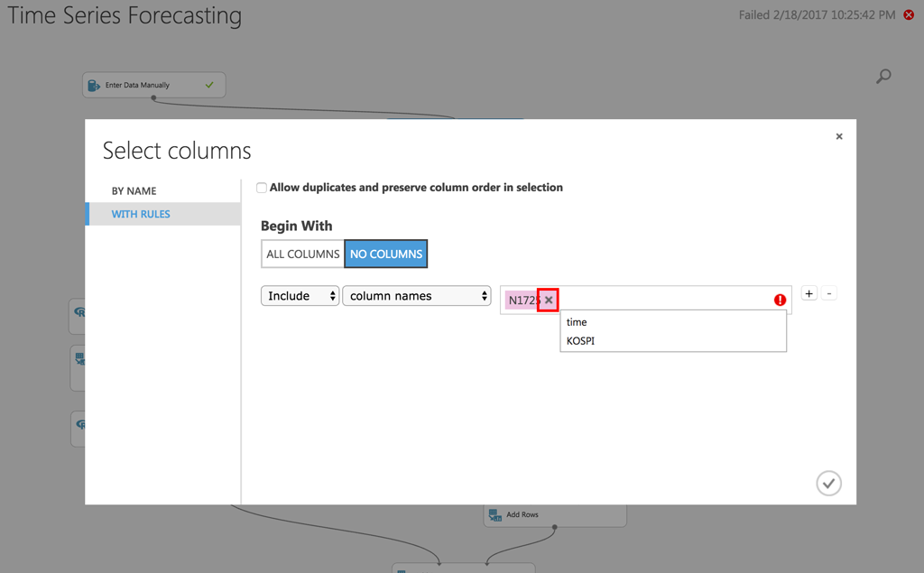Enable Allow duplicates and preserve order checkbox
Viewport: 924px width, 573px height.
(262, 188)
